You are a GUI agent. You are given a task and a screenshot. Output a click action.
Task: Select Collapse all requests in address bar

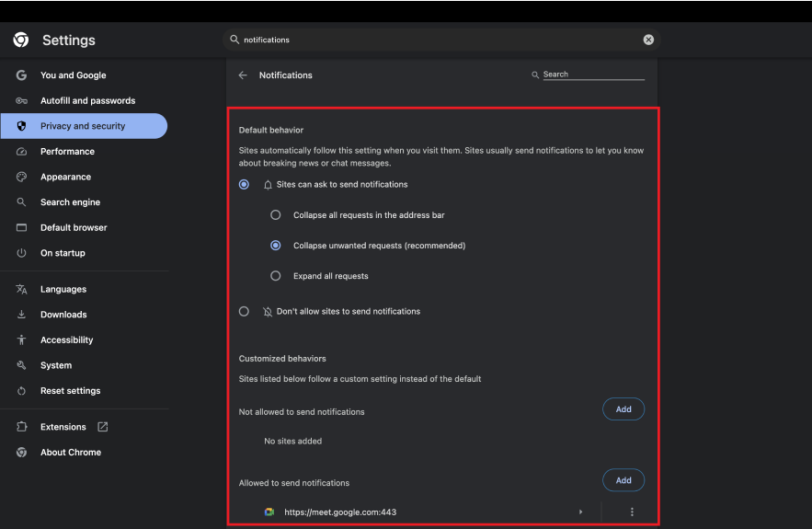pyautogui.click(x=276, y=215)
